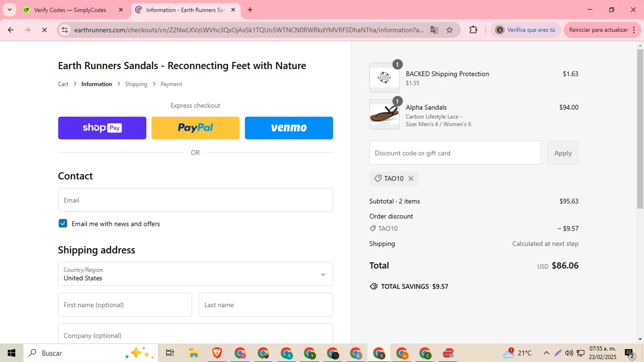
Task: Click the Verifica que eres tú profile chip
Action: click(x=526, y=30)
